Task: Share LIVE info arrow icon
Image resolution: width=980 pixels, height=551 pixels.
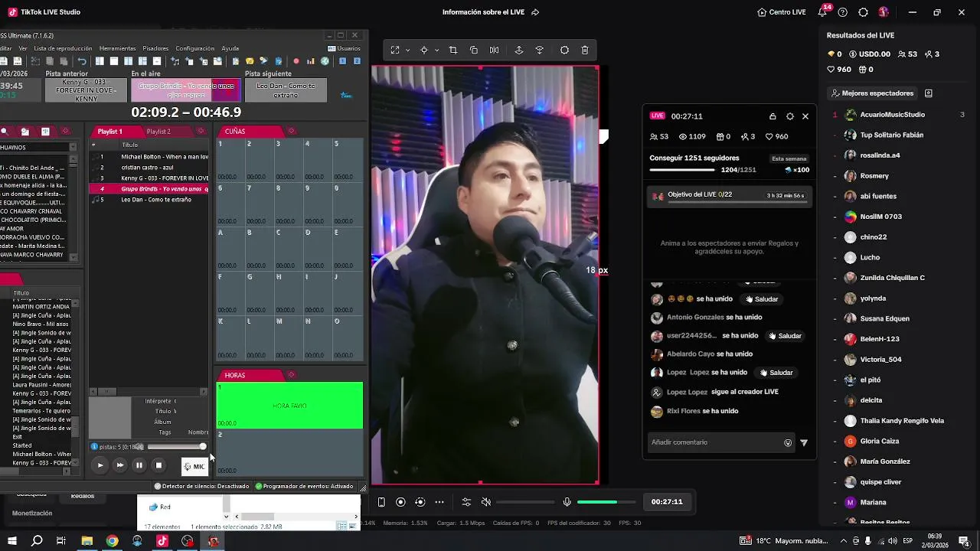Action: [535, 12]
